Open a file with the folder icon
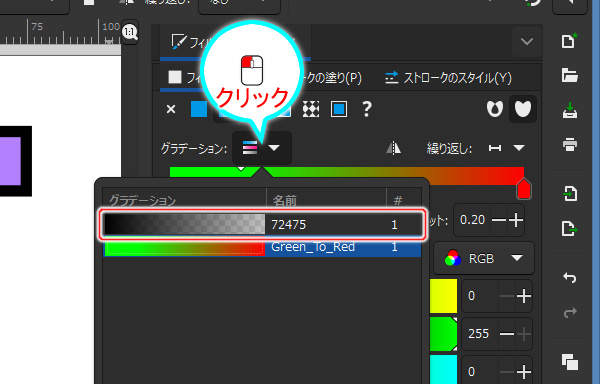 (x=569, y=75)
